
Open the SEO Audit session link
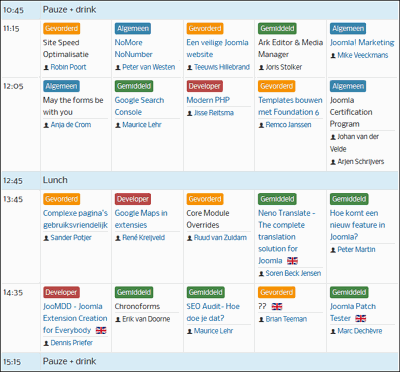213,312
